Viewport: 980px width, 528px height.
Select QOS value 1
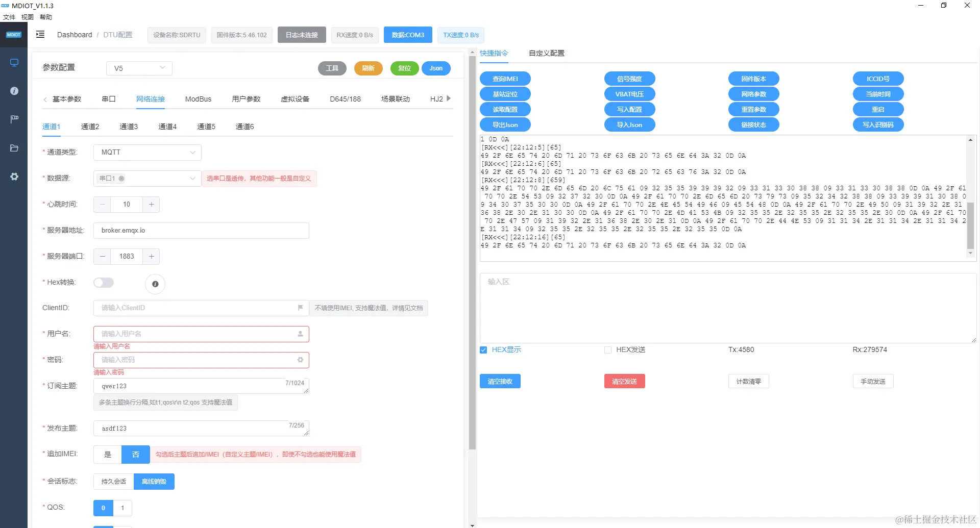coord(122,508)
